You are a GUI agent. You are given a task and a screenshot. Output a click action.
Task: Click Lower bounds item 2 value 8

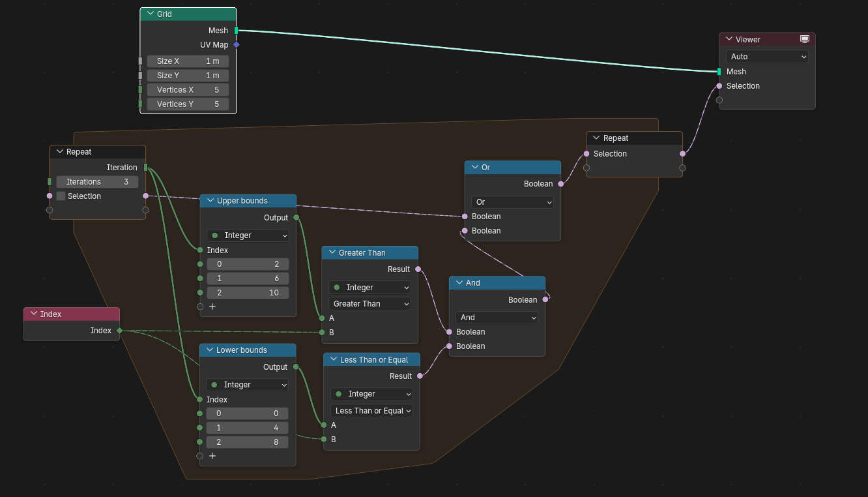point(248,442)
